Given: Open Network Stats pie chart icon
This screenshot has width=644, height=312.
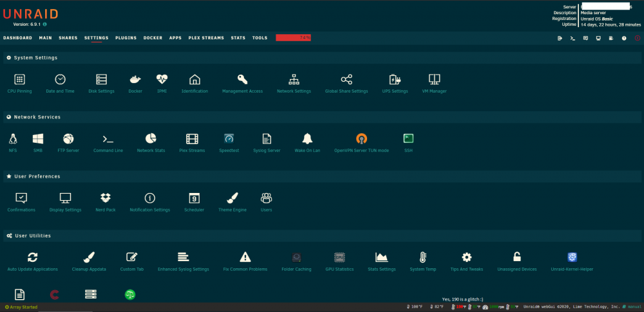Looking at the screenshot, I should tap(151, 139).
